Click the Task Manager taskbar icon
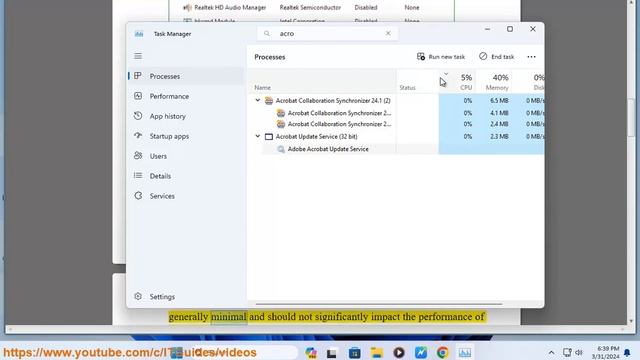Screen dimensions: 640x360 pyautogui.click(x=464, y=352)
